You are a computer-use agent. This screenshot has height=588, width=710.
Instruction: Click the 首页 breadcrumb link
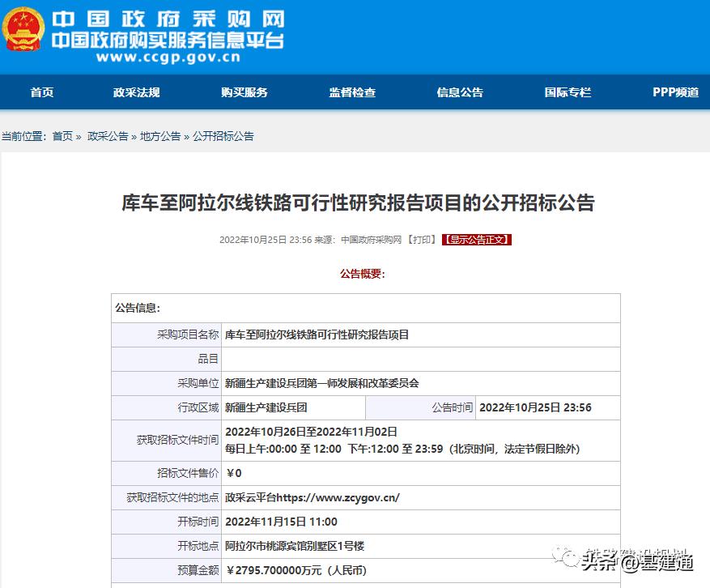tap(62, 136)
